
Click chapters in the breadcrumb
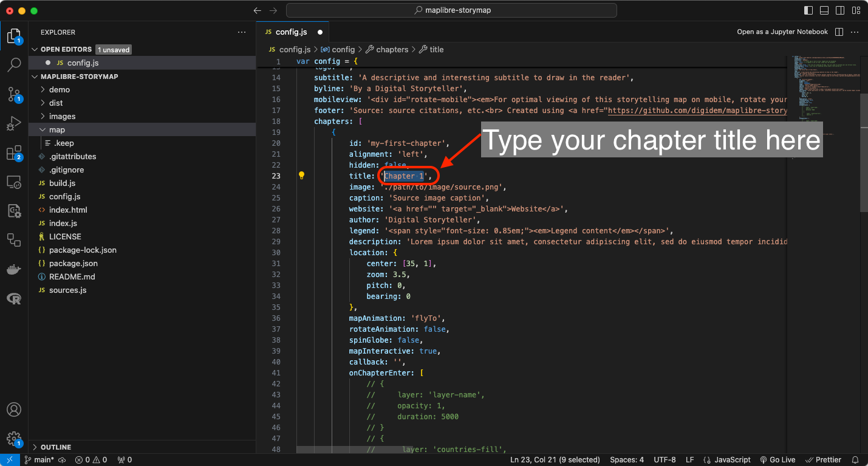pos(392,49)
